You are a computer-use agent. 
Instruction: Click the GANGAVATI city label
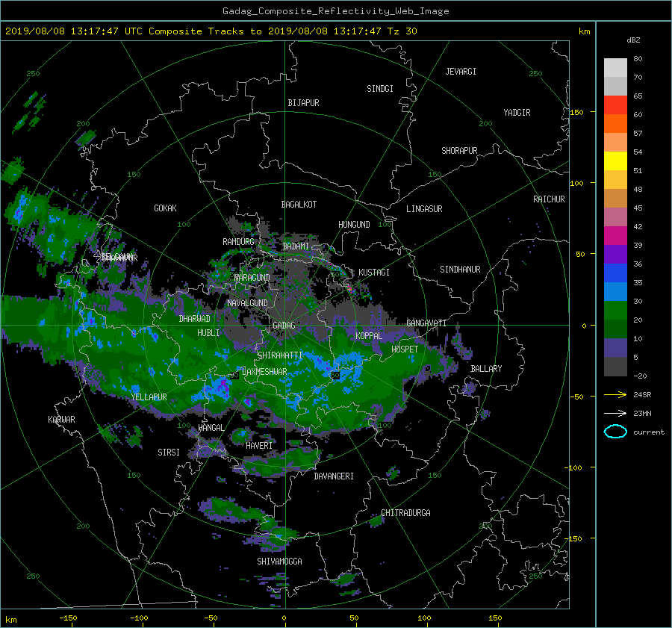point(426,323)
